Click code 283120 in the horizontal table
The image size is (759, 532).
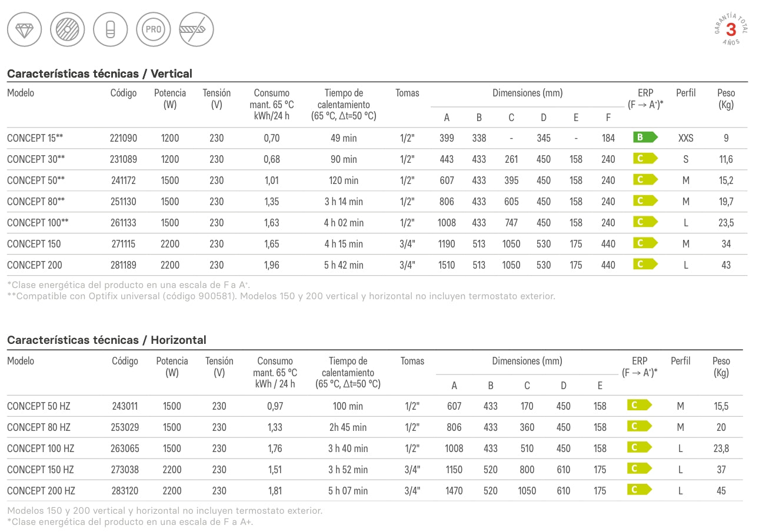[125, 490]
